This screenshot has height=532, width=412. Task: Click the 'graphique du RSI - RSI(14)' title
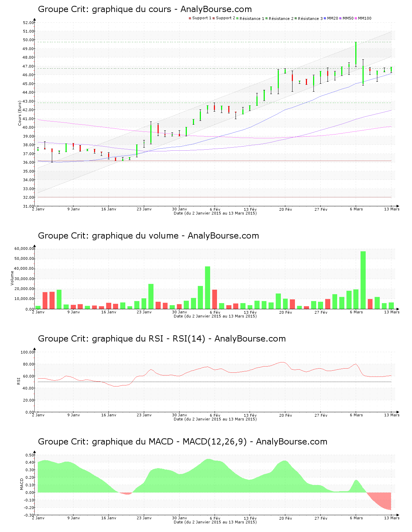click(162, 339)
